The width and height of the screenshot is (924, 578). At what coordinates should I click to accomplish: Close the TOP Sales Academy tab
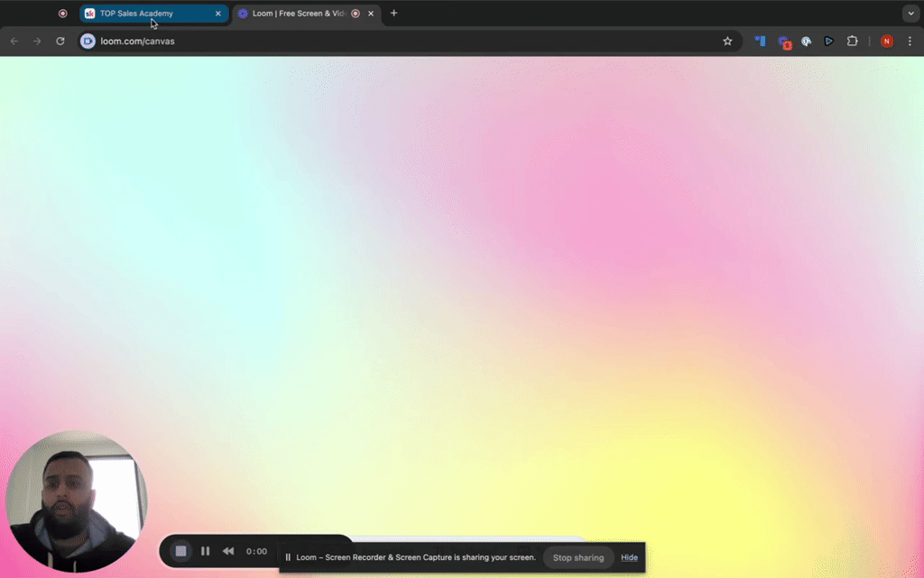pos(218,13)
